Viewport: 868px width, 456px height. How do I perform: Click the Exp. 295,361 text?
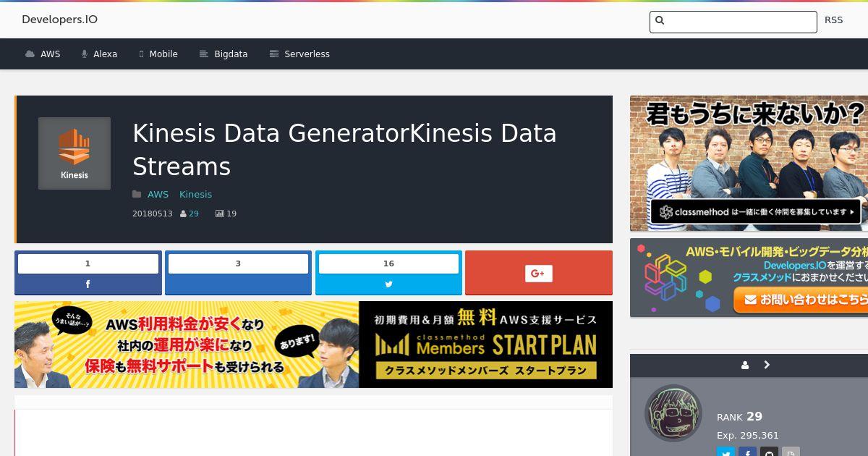[748, 436]
